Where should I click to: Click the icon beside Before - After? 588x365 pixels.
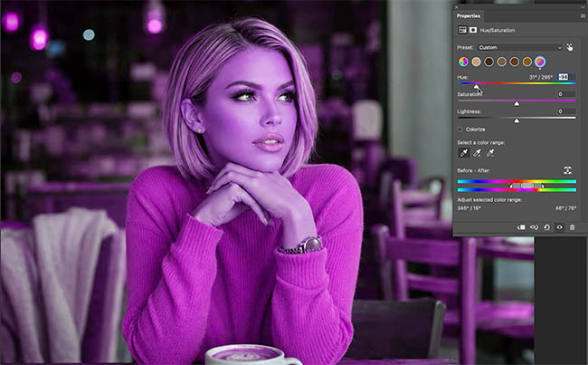[568, 170]
